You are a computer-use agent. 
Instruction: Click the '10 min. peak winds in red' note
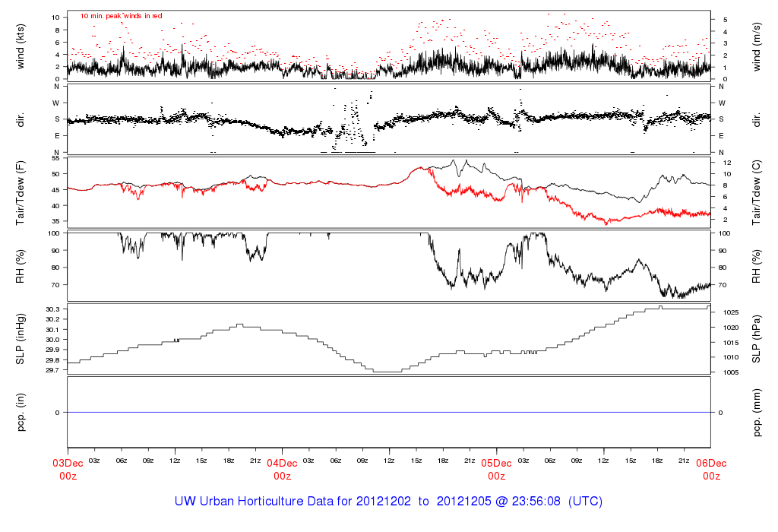pos(121,16)
